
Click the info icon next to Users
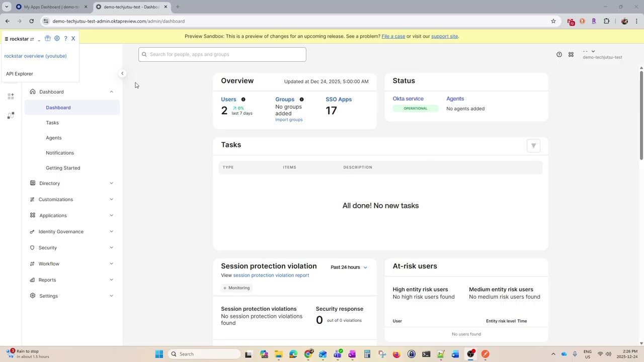[x=243, y=100]
